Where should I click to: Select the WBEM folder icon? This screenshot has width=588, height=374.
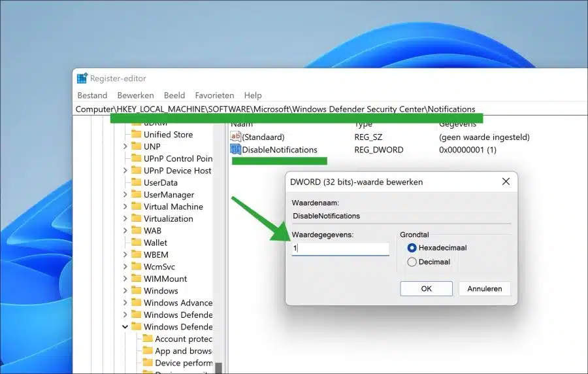137,254
